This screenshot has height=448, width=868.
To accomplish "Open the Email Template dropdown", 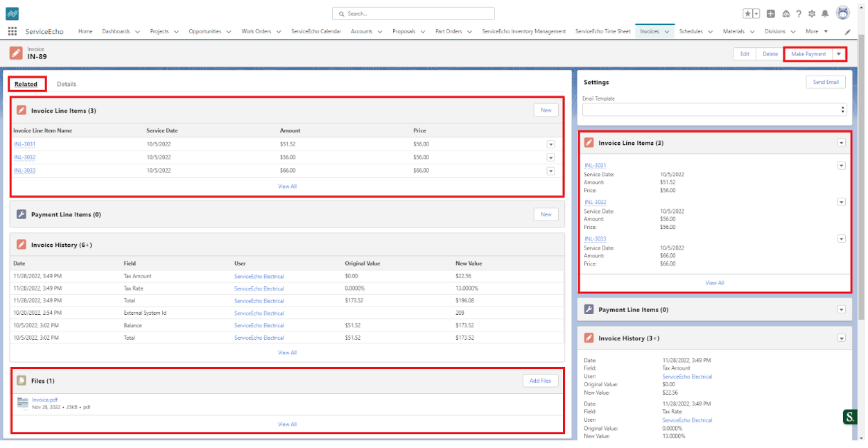I will (842, 109).
